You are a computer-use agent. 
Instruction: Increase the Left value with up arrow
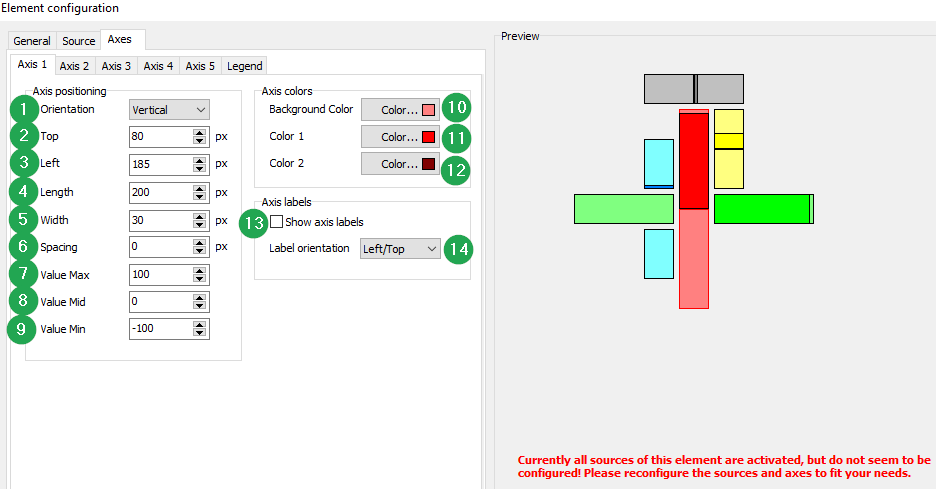(200, 160)
